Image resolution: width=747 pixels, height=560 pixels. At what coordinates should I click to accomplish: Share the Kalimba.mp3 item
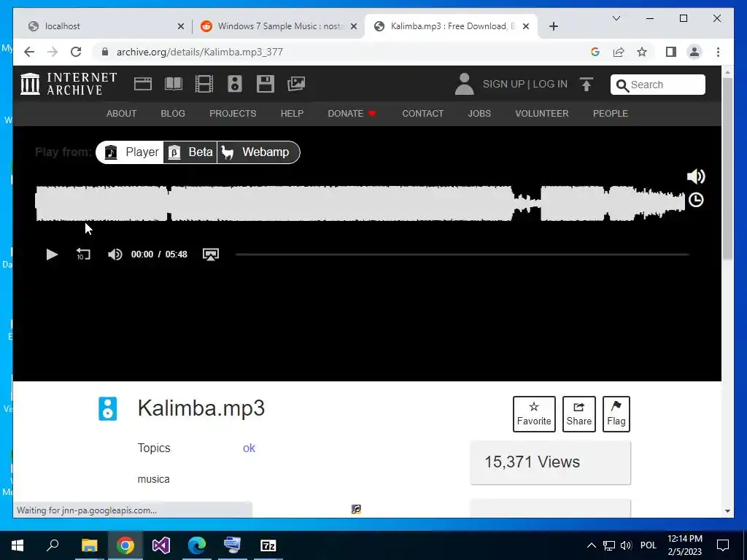(578, 414)
